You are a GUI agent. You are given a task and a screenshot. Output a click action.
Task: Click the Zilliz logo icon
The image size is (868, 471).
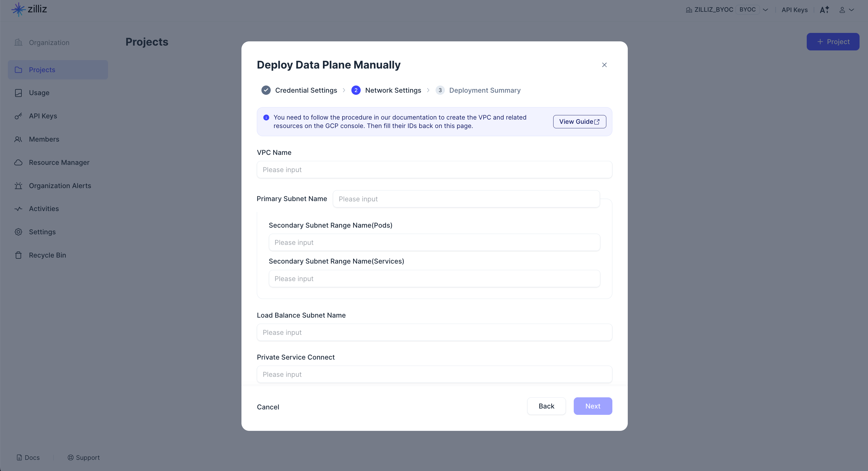click(x=18, y=9)
